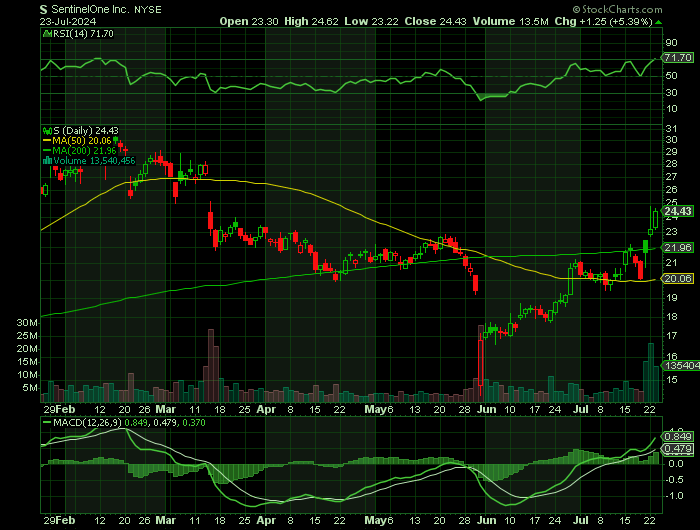Click the -0.5 label on MACD axis
700x530 pixels.
pos(674,480)
